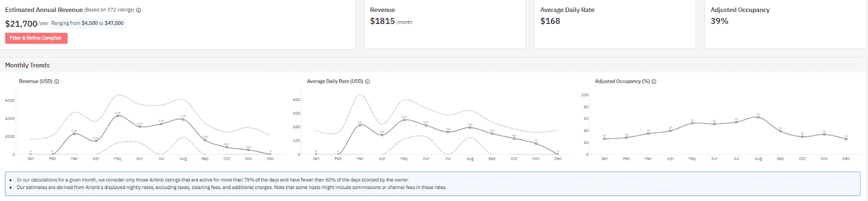The width and height of the screenshot is (868, 201).
Task: Select the Jun data point on Revenue chart
Action: [x=139, y=127]
